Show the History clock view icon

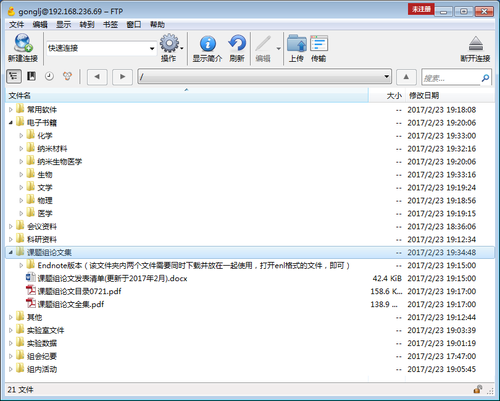[49, 76]
